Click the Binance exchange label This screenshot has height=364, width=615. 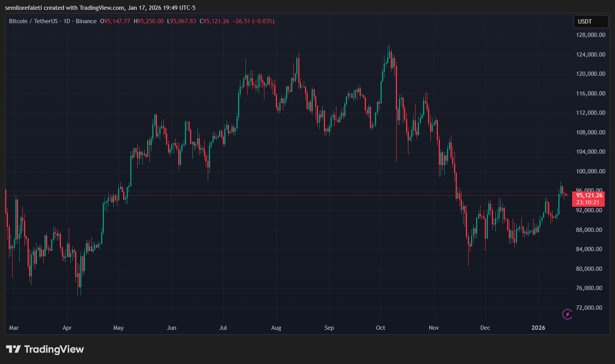click(86, 21)
